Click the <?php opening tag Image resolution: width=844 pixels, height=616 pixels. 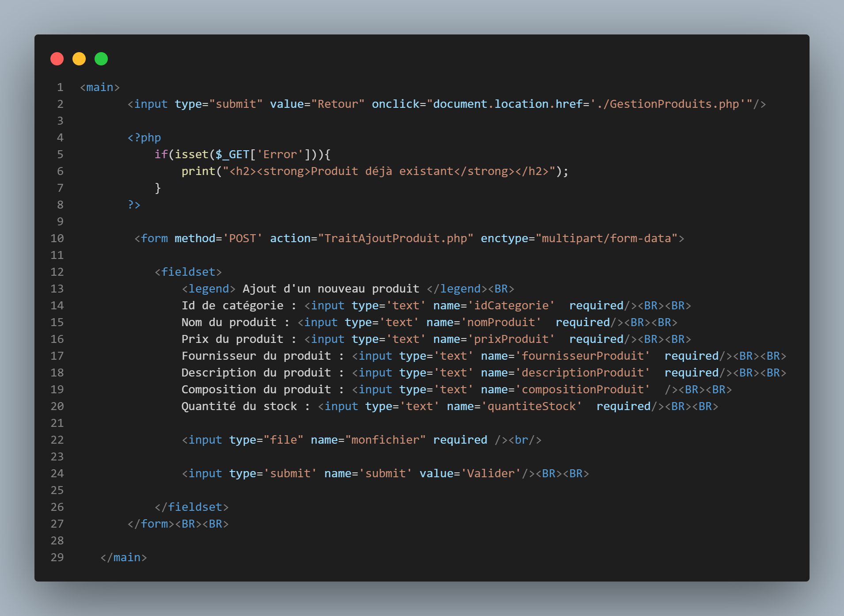coord(144,138)
